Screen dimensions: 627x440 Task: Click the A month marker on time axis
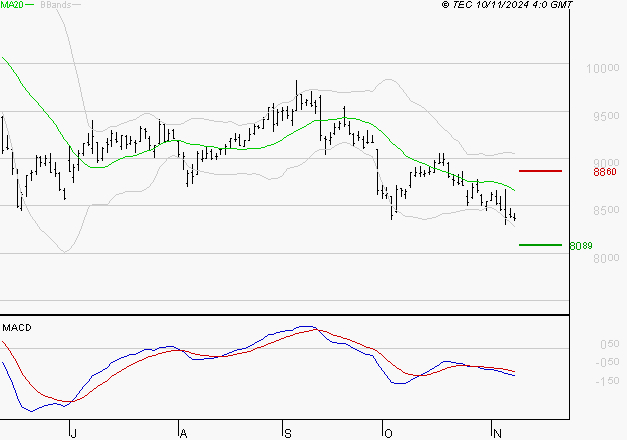pyautogui.click(x=183, y=433)
